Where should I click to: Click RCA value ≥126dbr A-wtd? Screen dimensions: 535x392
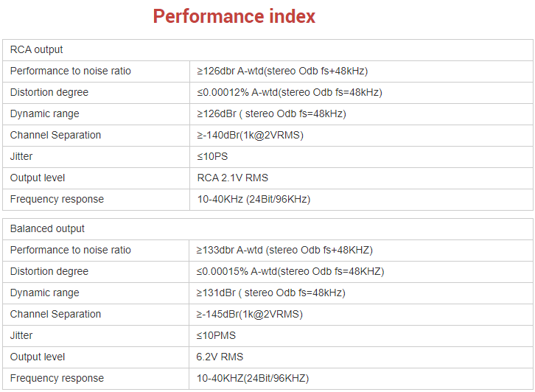coord(282,71)
